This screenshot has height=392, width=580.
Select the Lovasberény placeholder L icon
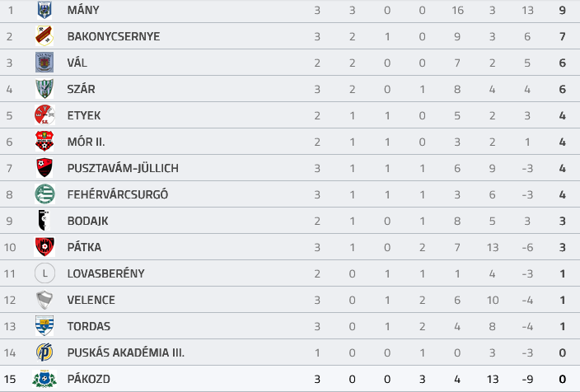[x=44, y=273]
